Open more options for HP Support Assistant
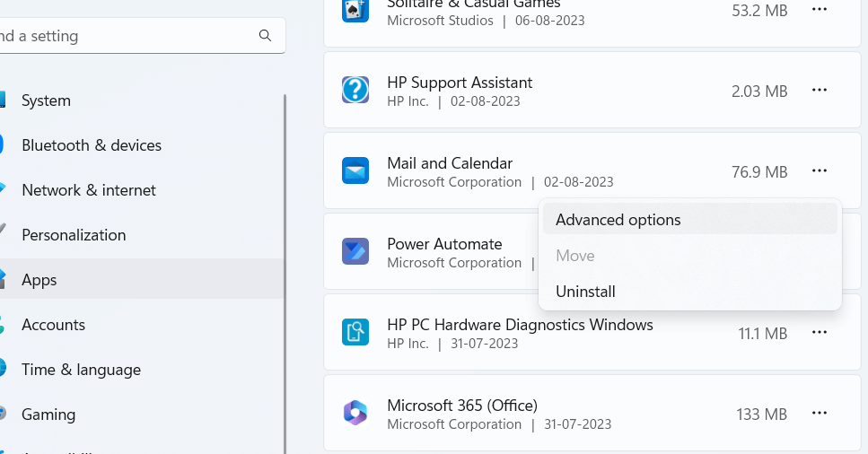This screenshot has height=454, width=868. (820, 90)
